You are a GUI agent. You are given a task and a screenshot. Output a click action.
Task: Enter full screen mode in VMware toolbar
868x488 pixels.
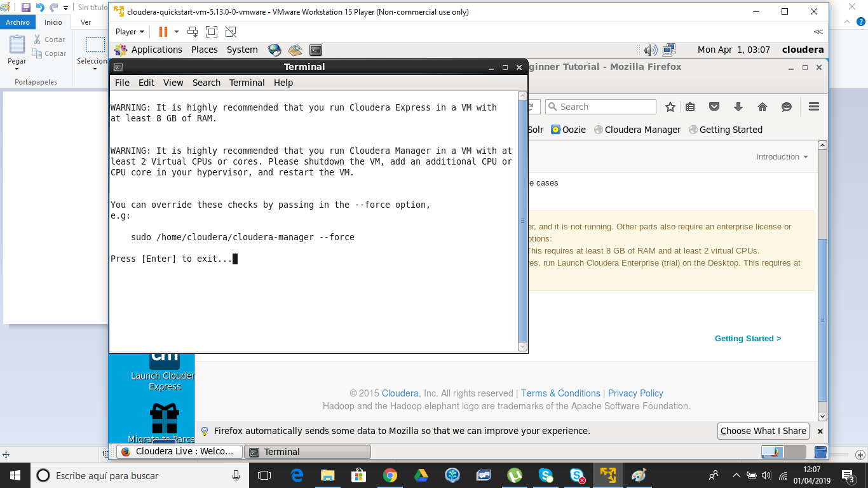pos(212,31)
